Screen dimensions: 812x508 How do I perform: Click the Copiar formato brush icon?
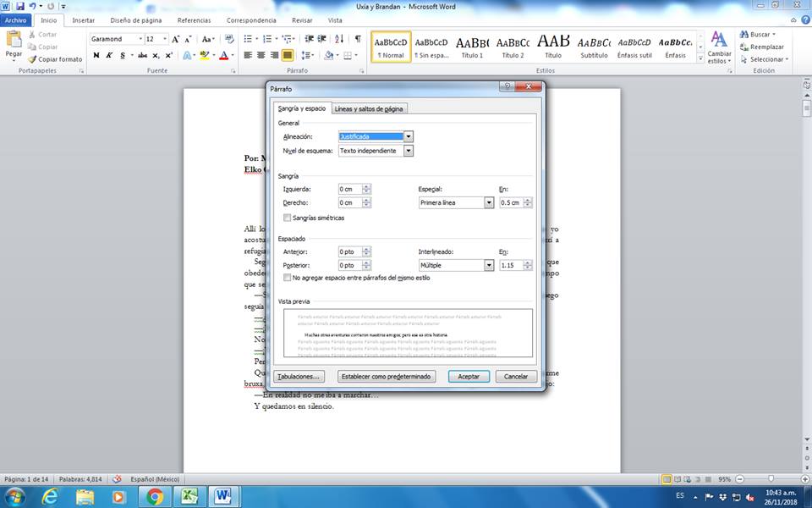click(32, 59)
